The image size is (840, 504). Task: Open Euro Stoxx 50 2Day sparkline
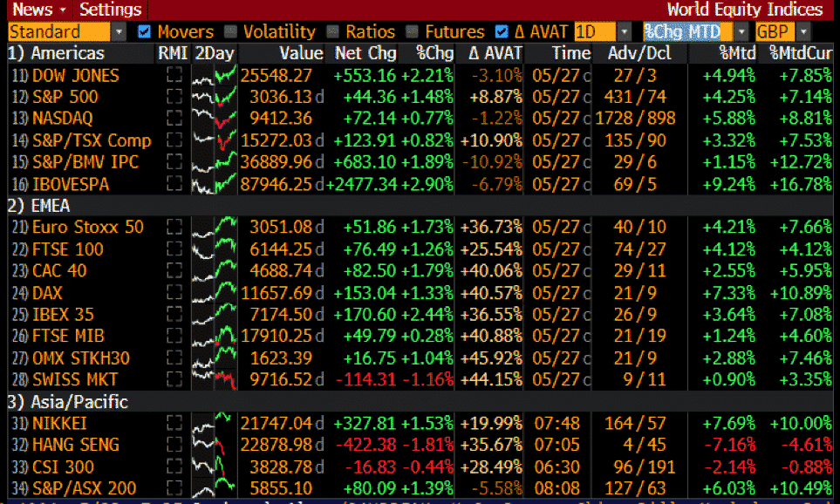pyautogui.click(x=215, y=227)
